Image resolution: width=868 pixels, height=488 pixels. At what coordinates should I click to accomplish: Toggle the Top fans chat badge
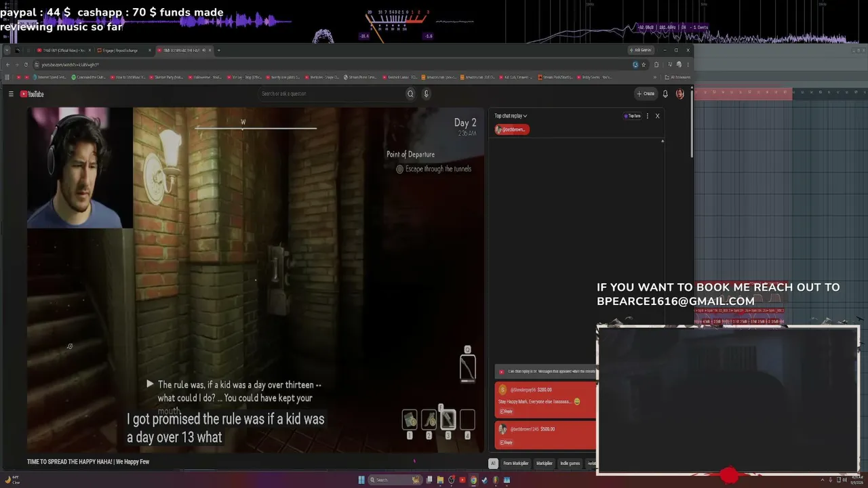click(632, 116)
